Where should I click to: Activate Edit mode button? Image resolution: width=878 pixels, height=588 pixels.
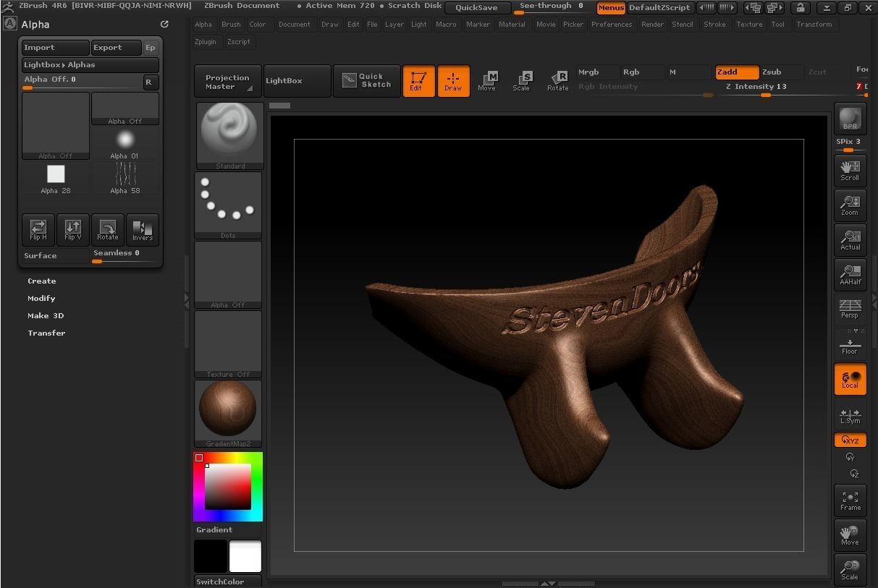pos(418,81)
